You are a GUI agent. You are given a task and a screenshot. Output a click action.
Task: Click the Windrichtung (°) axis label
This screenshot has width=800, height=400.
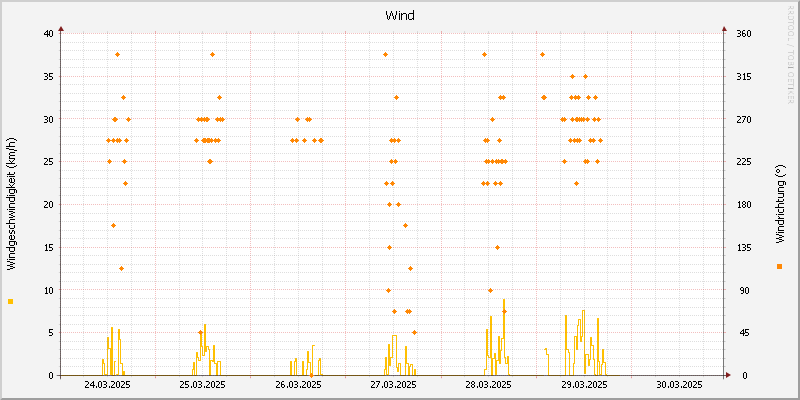click(779, 204)
